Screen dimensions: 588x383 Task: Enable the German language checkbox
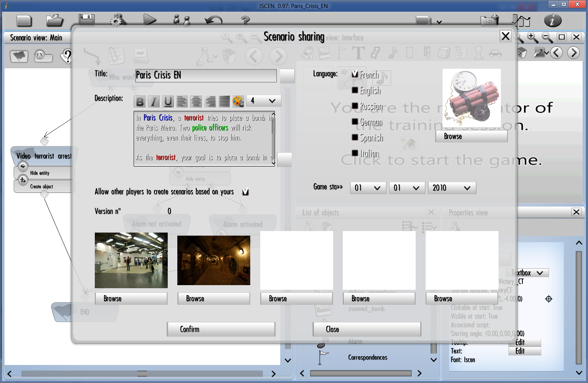click(x=355, y=122)
